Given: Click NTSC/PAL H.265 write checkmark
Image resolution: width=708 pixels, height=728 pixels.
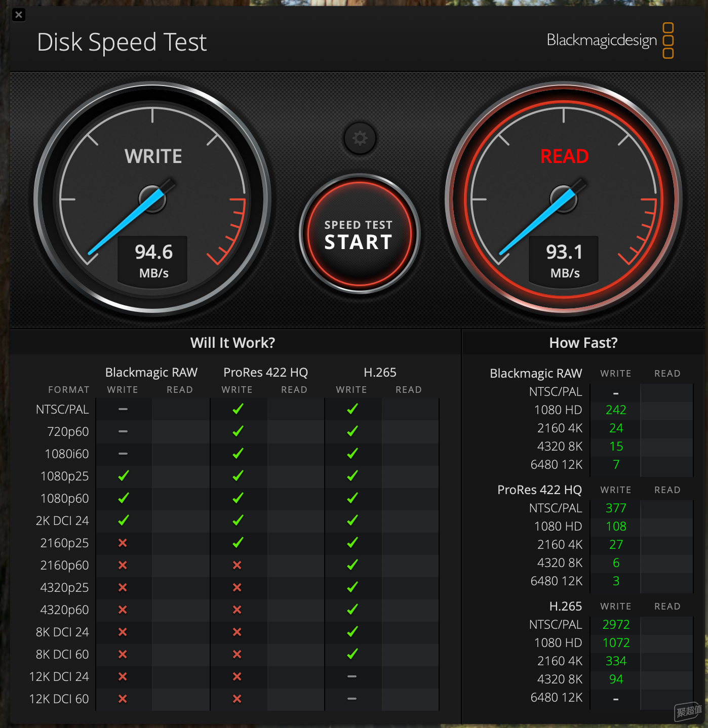Looking at the screenshot, I should click(352, 409).
